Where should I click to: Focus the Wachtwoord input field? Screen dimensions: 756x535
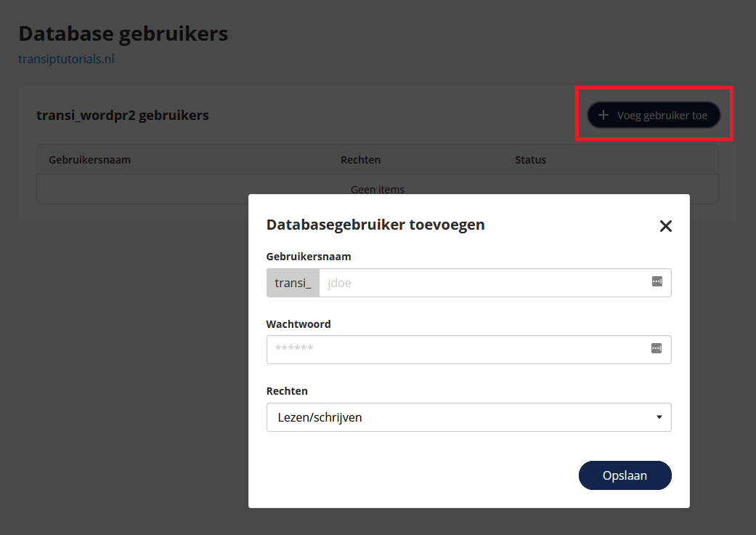pyautogui.click(x=468, y=349)
